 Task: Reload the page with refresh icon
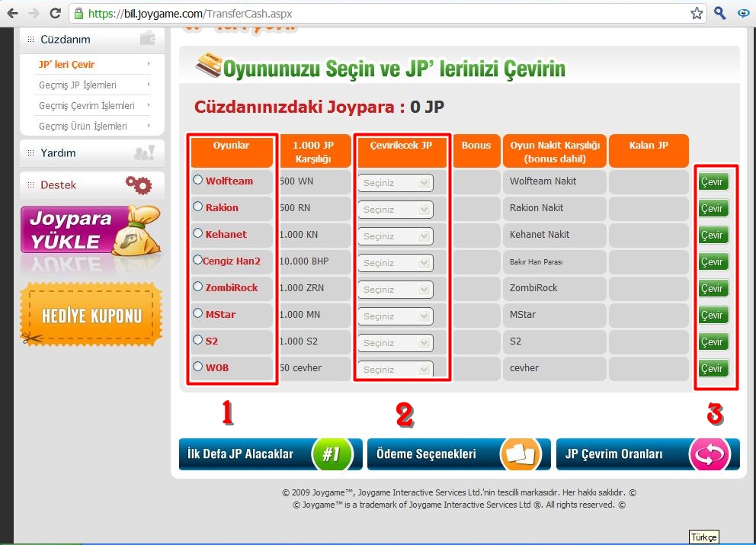click(56, 13)
